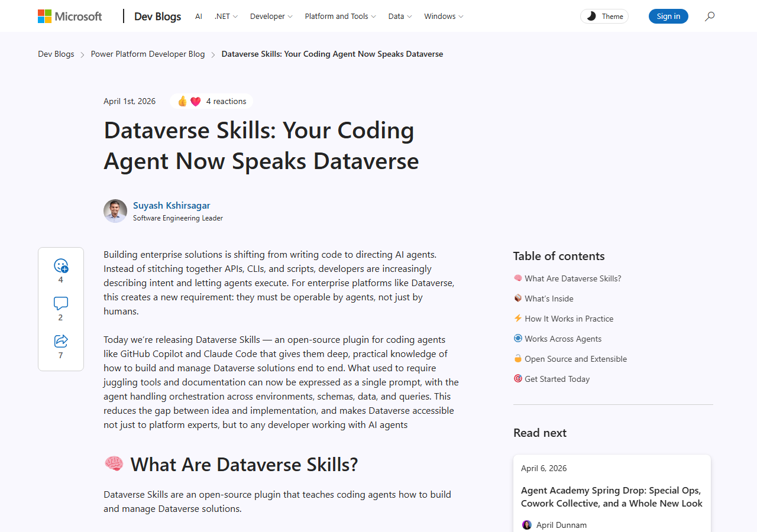Click the large brain emoji in heading
Viewport: 757px width, 532px height.
click(x=114, y=464)
